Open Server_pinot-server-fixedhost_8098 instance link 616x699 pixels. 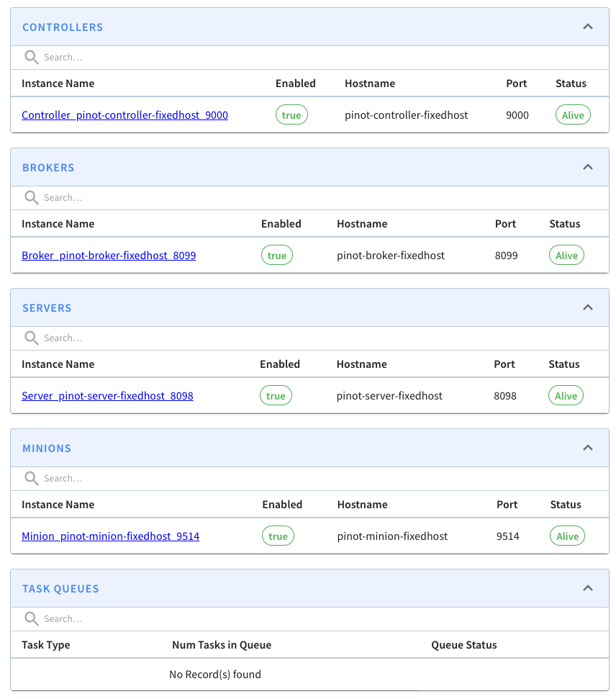click(107, 396)
